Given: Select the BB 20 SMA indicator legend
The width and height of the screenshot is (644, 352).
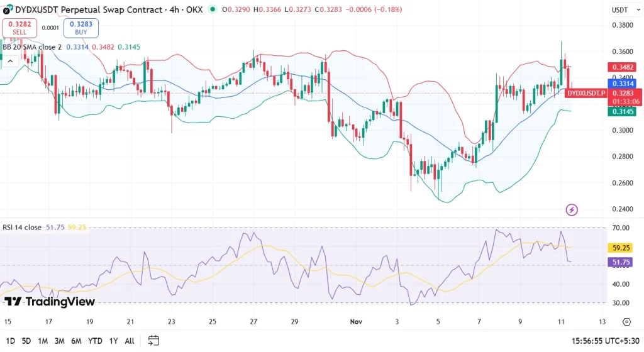Looking at the screenshot, I should pos(31,47).
